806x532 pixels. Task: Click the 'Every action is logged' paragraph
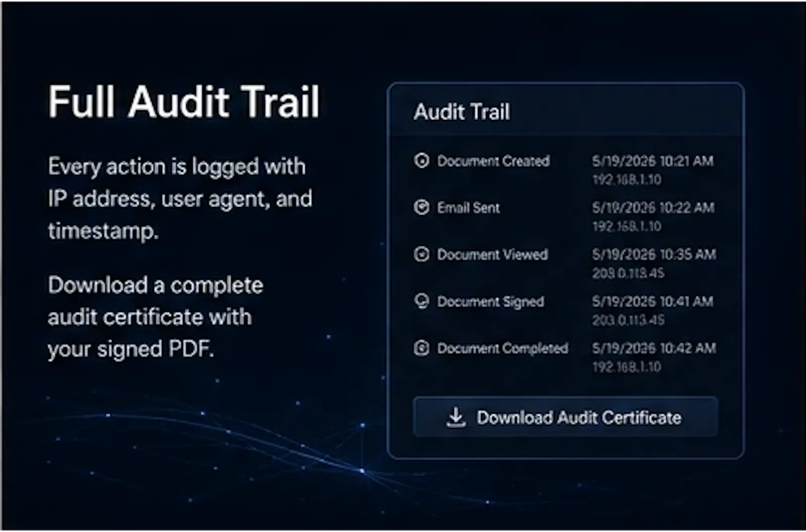pyautogui.click(x=180, y=198)
